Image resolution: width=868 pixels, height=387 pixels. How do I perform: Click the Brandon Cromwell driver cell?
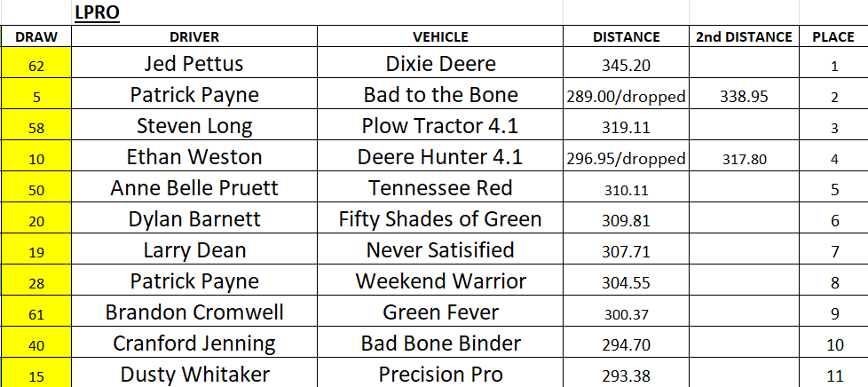click(193, 313)
